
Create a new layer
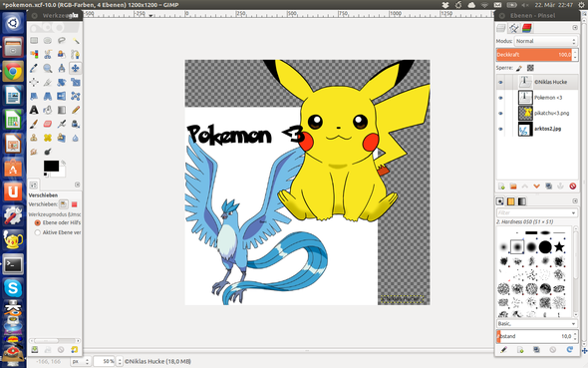(x=501, y=186)
